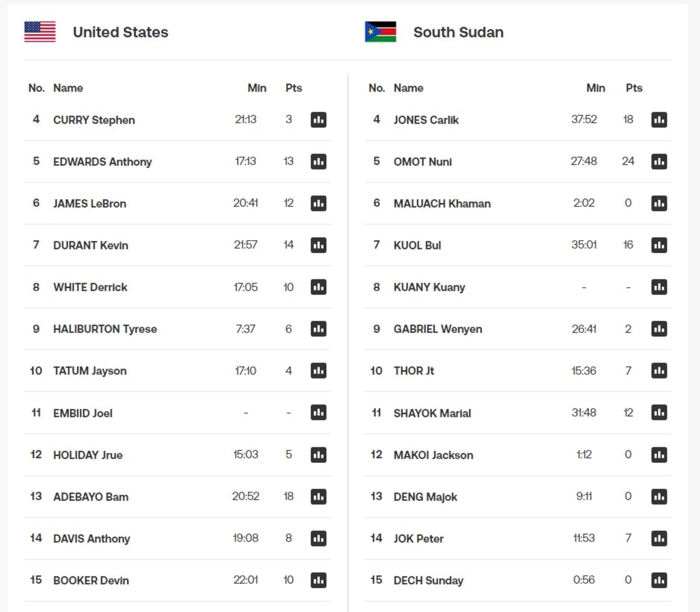View Bam Adebayo stats chart icon
700x612 pixels.
point(318,497)
